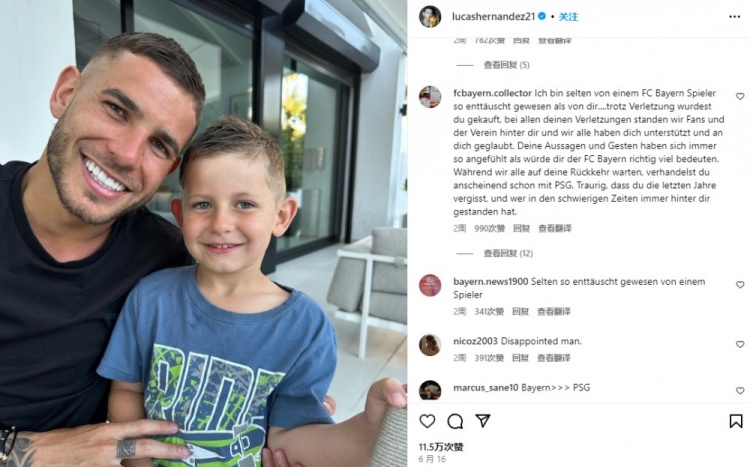Open lucashernandez21 profile avatar
Image resolution: width=750 pixels, height=467 pixels.
430,17
